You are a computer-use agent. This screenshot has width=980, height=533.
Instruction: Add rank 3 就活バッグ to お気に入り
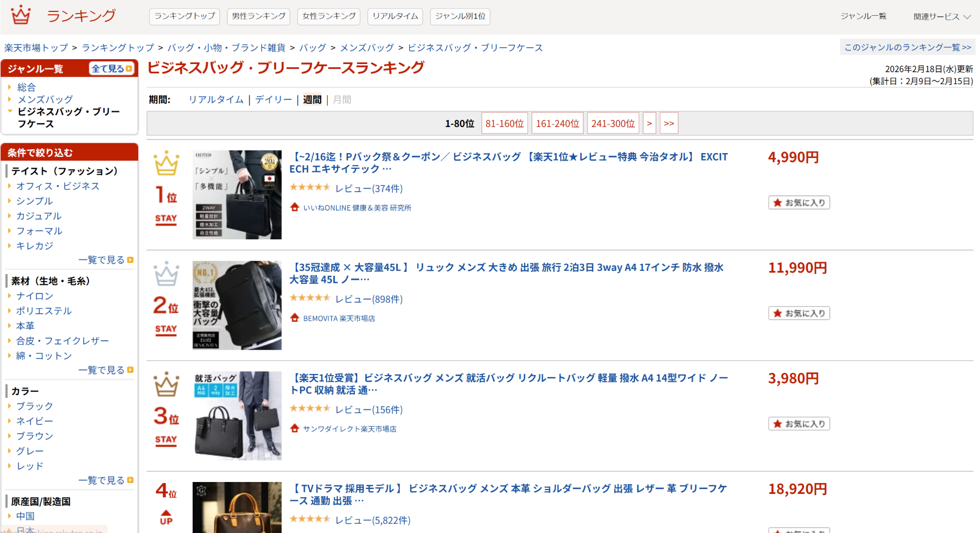[799, 424]
